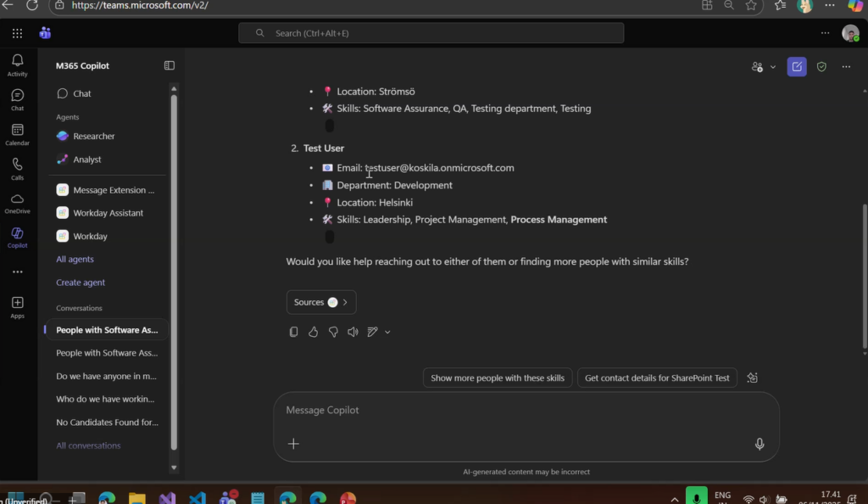Open the Workday Assistant agent

(108, 213)
